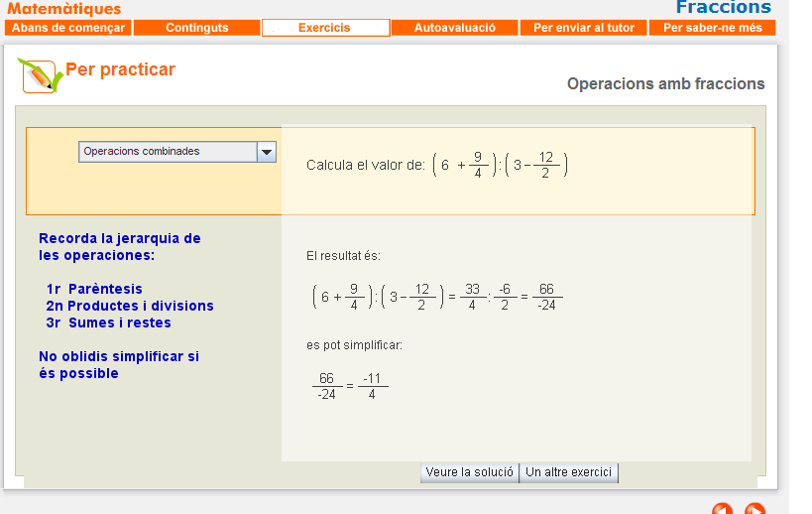Go to the Autoavaluació tab
The image size is (812, 514).
tap(455, 28)
